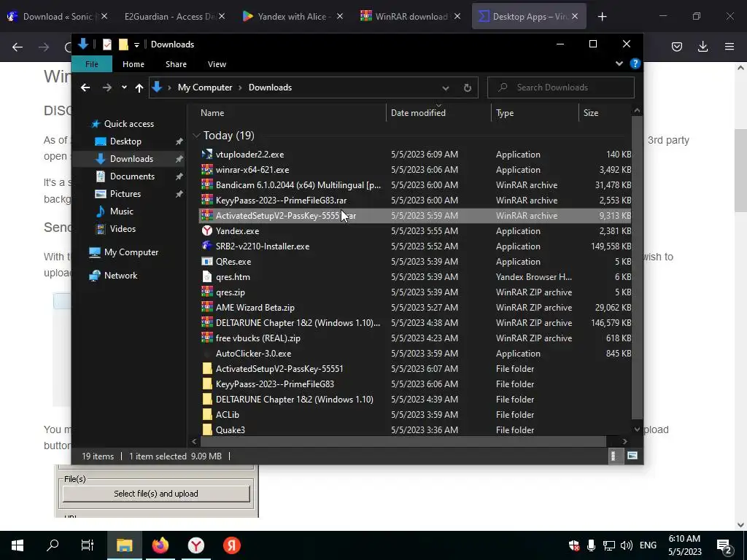Click the New folder icon in Explorer title bar
Viewport: 747px width, 560px height.
tap(123, 44)
